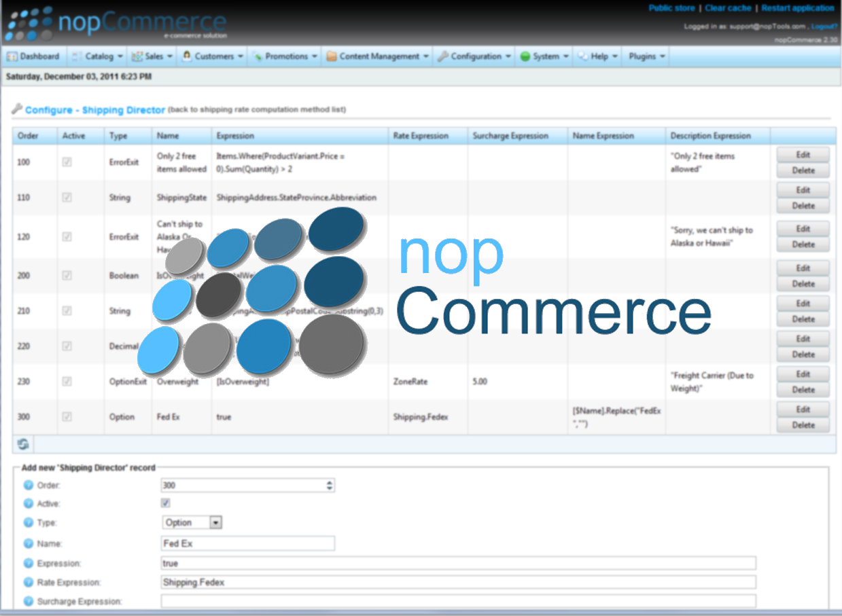The width and height of the screenshot is (842, 616).
Task: Expand the Configuration menu arrow
Action: click(x=508, y=56)
